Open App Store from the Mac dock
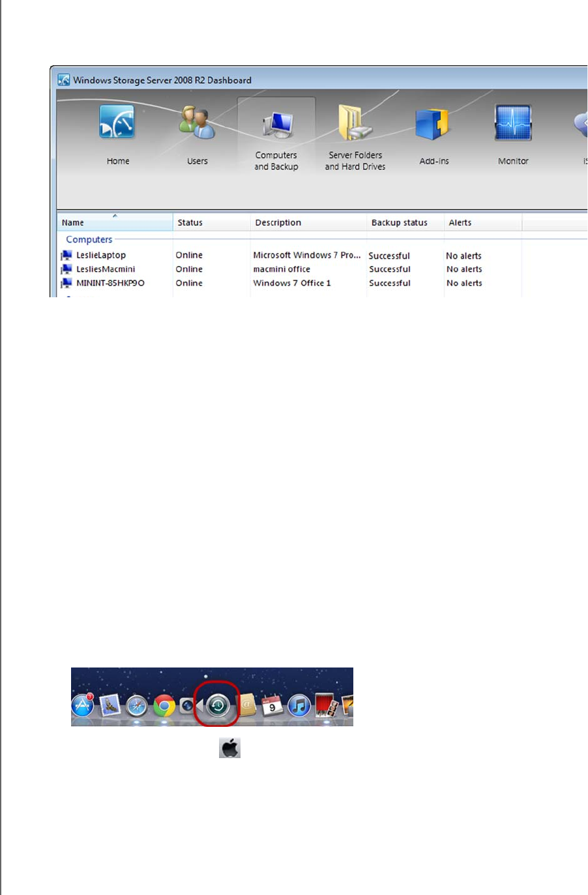The image size is (588, 895). pyautogui.click(x=83, y=705)
